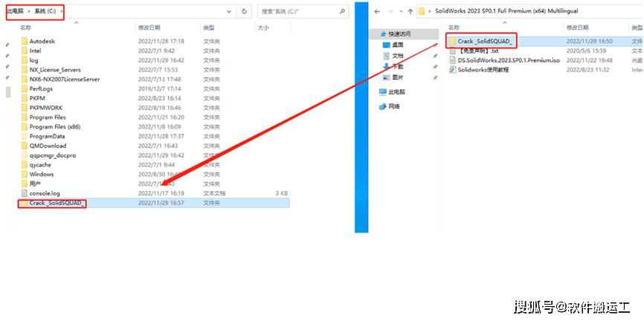Select 网络 in navigation pane
Screen dimensions: 644x321
394,106
